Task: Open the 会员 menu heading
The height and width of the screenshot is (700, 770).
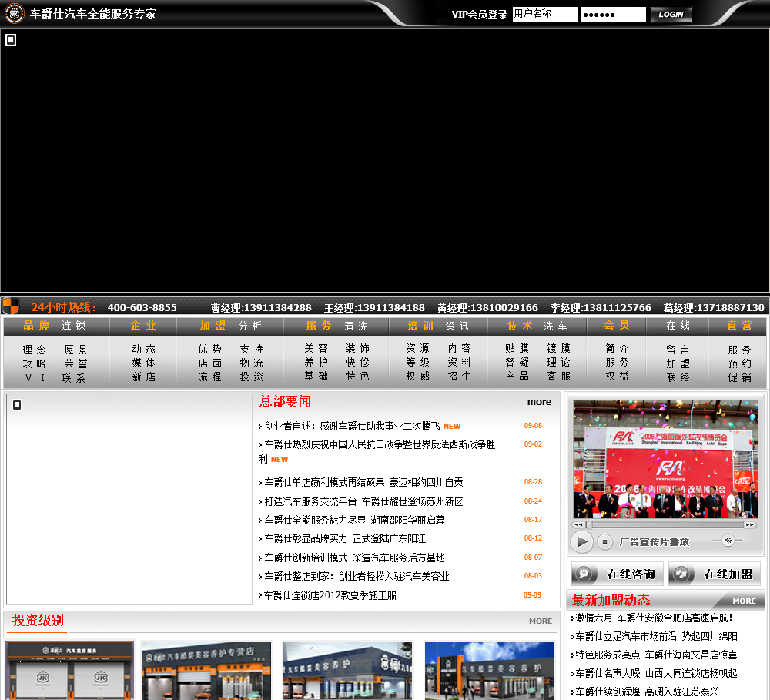Action: click(617, 325)
